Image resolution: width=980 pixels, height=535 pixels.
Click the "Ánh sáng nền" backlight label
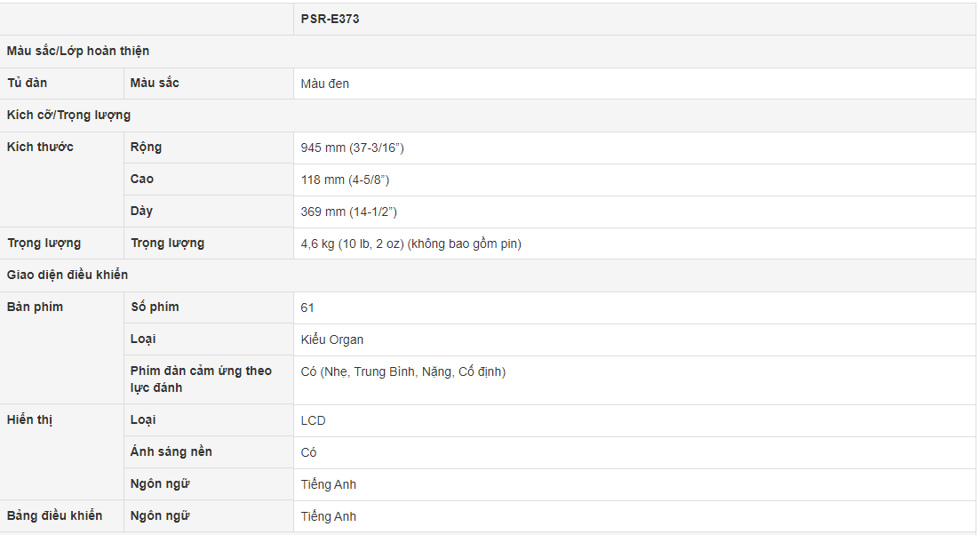(x=171, y=451)
